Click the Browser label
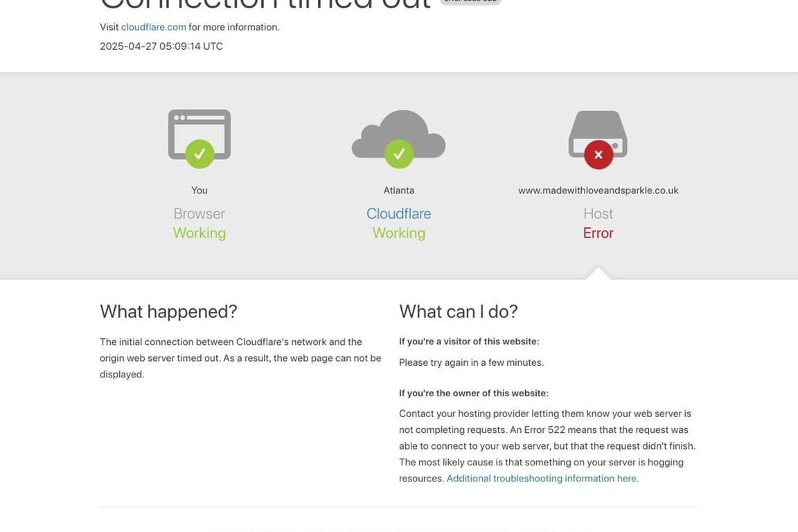The image size is (798, 532). [x=199, y=214]
